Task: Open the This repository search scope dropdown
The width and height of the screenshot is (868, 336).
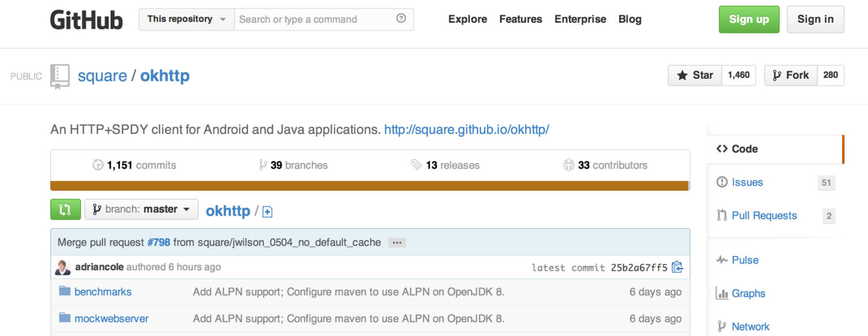Action: 186,19
